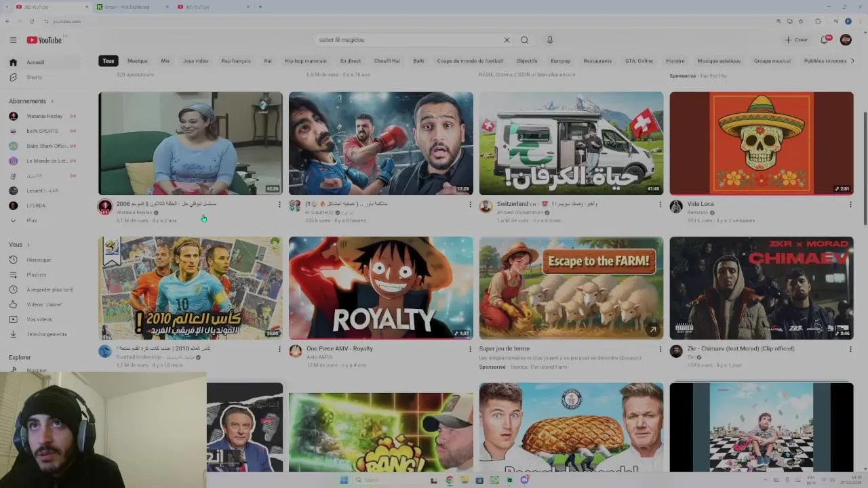Open the browser tab search dropdown arrow
868x488 pixels.
[x=7, y=7]
